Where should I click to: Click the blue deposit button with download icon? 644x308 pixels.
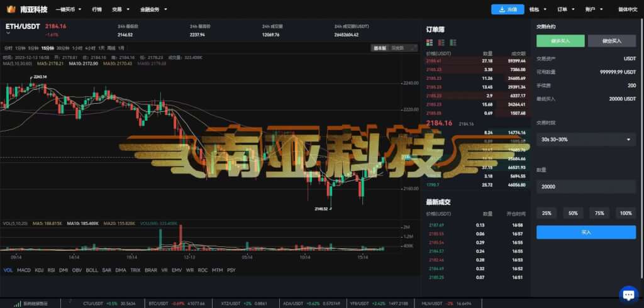click(508, 9)
